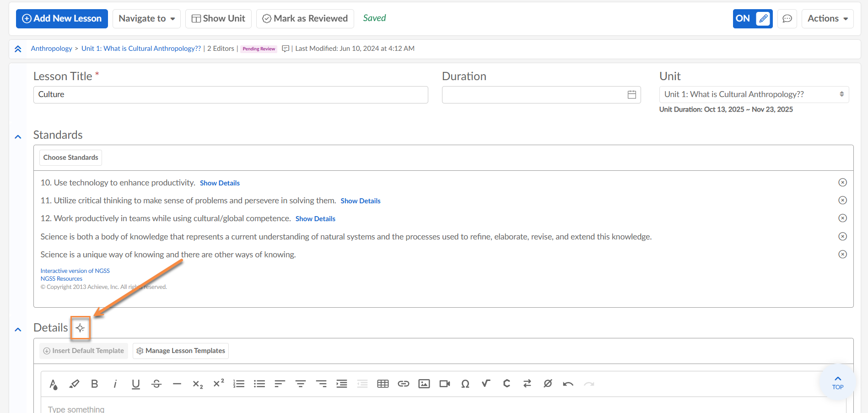The height and width of the screenshot is (413, 868).
Task: Click the AI sparkle icon beside Details
Action: click(x=80, y=328)
